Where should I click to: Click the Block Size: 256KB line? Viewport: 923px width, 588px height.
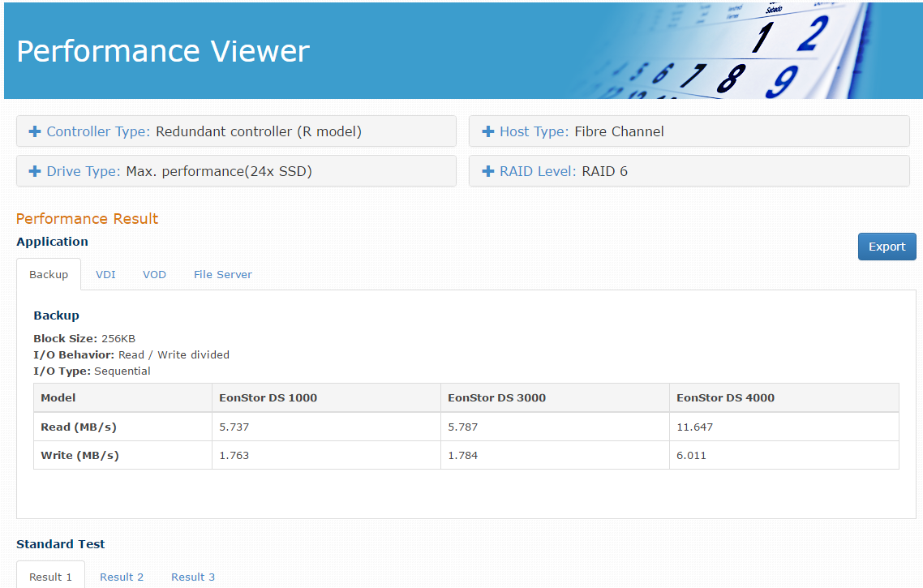tap(84, 338)
